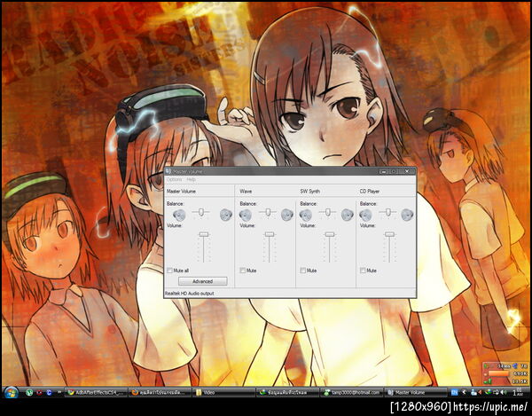
Task: Click the network connection tray icon
Action: pyautogui.click(x=496, y=392)
